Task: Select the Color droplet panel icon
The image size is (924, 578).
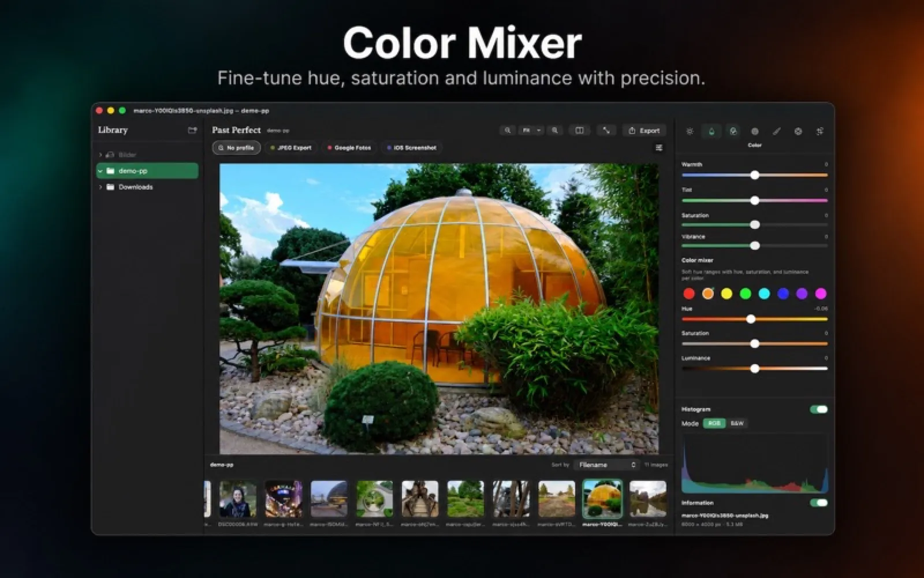Action: point(711,131)
